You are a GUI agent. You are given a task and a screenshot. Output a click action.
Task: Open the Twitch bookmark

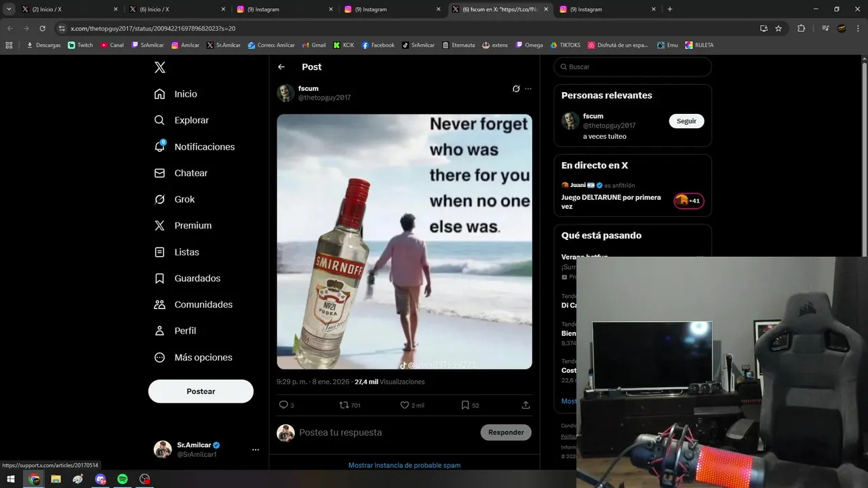click(80, 45)
